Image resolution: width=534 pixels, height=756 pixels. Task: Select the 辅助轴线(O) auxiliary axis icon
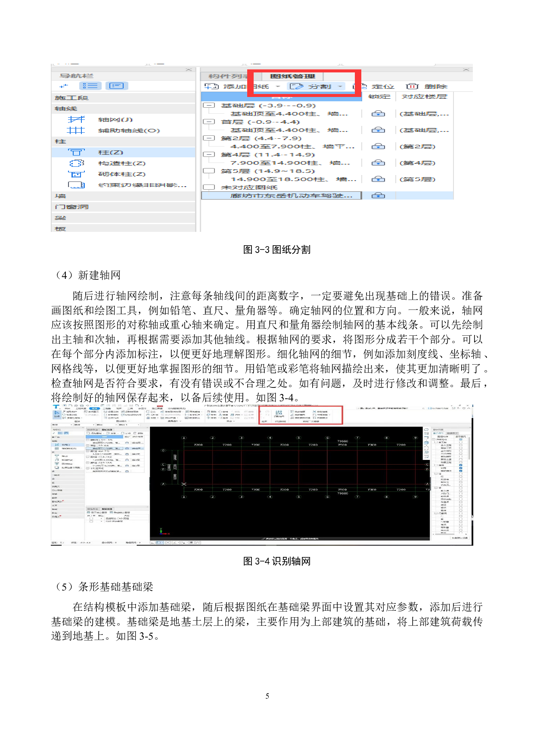(76, 131)
